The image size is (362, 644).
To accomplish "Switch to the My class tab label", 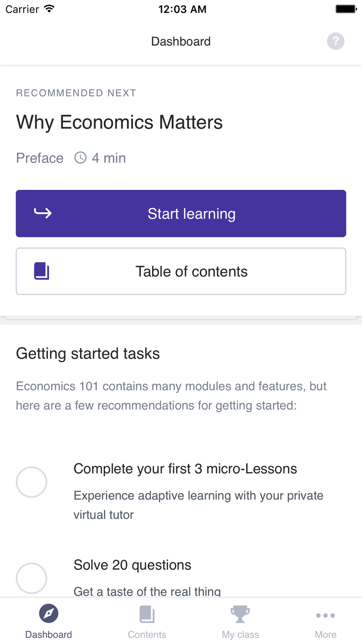I will (240, 635).
